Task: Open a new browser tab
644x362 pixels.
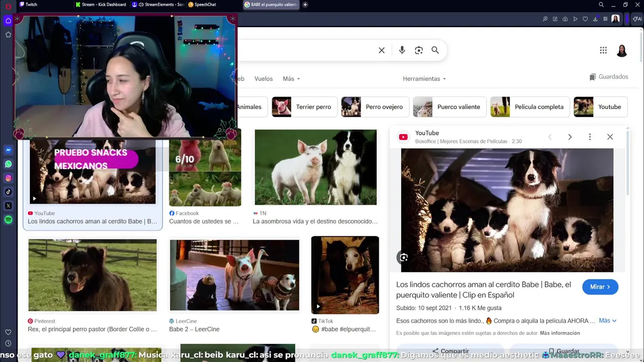Action: pos(305,5)
